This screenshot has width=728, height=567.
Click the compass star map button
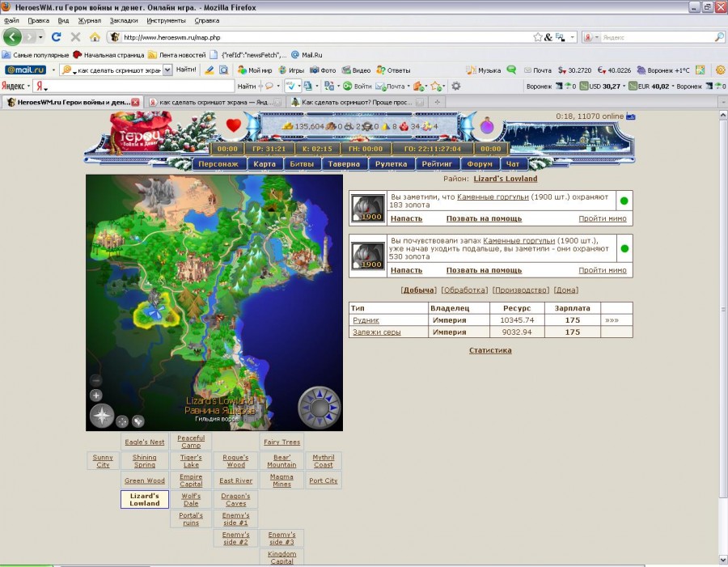tap(102, 415)
